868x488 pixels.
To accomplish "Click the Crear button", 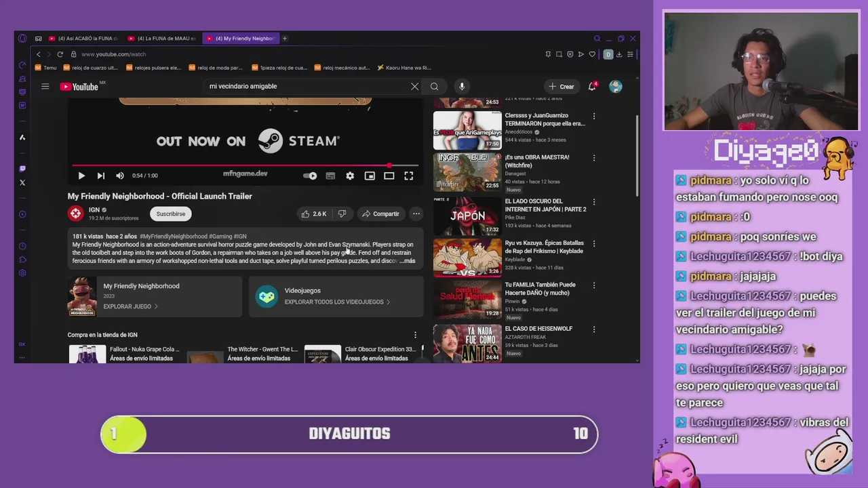I will (561, 86).
